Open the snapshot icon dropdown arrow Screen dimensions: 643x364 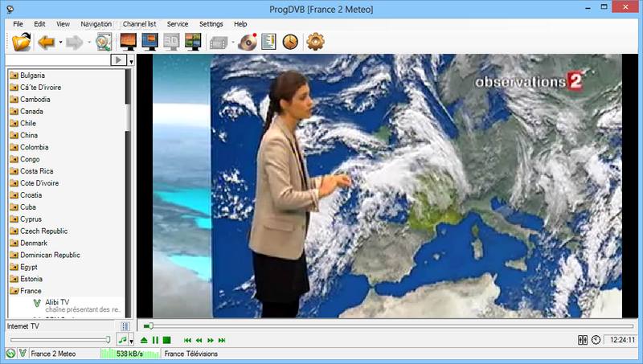(233, 43)
